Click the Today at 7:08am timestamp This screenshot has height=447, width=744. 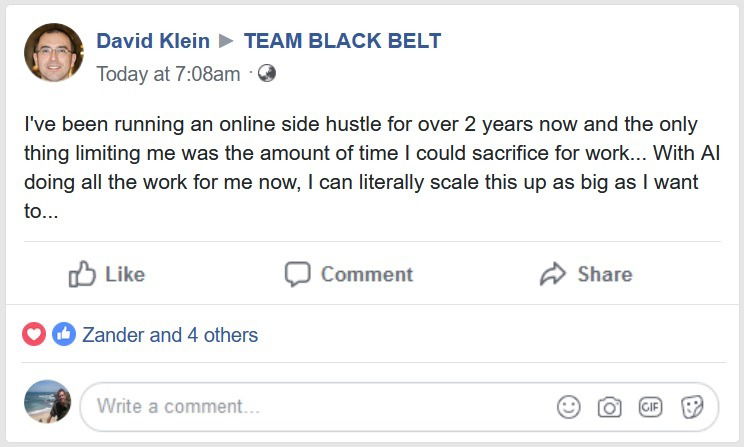tap(168, 74)
